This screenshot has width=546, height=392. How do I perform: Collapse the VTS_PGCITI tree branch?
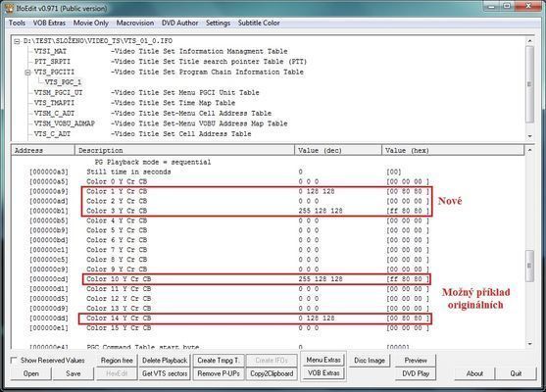(x=27, y=73)
